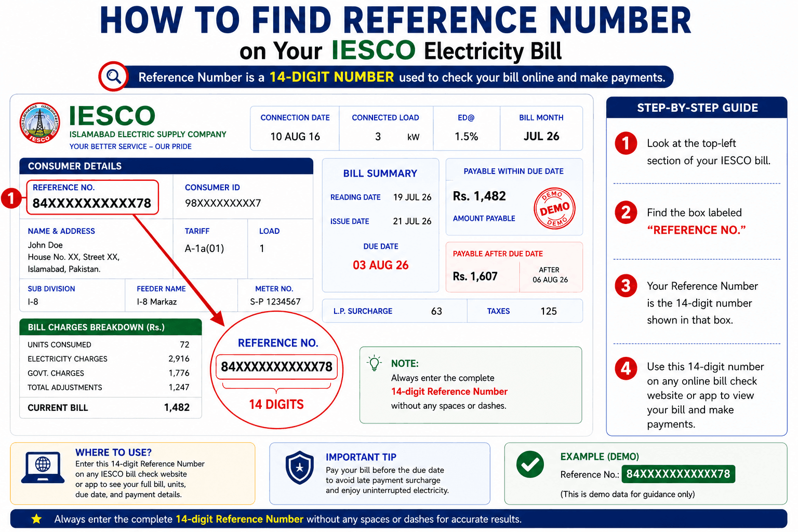Click the green reference number chip in Example

pyautogui.click(x=678, y=474)
